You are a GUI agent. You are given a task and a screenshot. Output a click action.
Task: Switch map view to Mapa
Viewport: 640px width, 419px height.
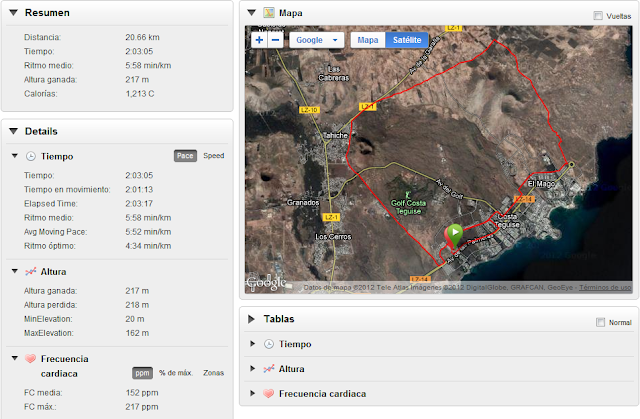pyautogui.click(x=368, y=40)
